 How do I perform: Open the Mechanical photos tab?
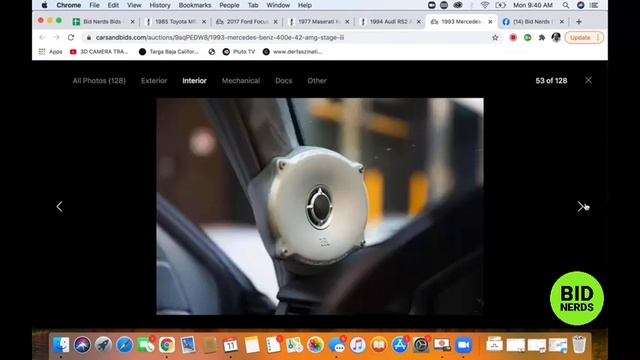[x=241, y=81]
